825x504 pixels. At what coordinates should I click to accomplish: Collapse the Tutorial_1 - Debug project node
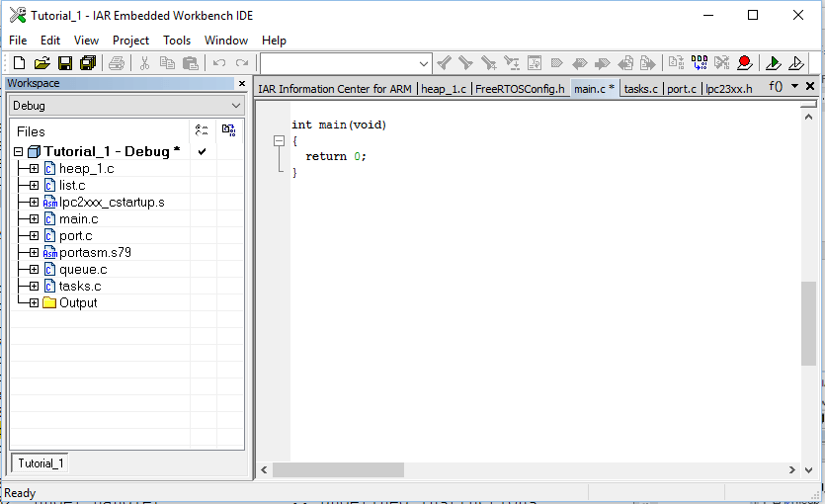click(x=18, y=152)
